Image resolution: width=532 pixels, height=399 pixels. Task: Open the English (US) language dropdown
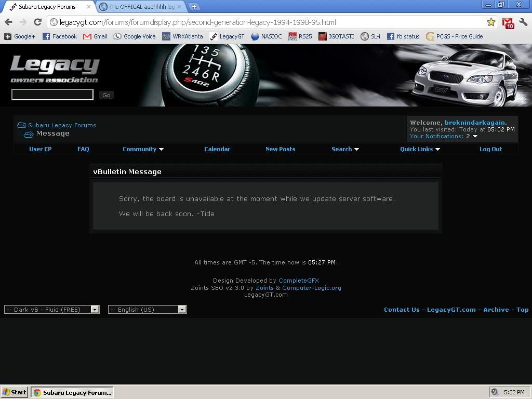(x=147, y=310)
